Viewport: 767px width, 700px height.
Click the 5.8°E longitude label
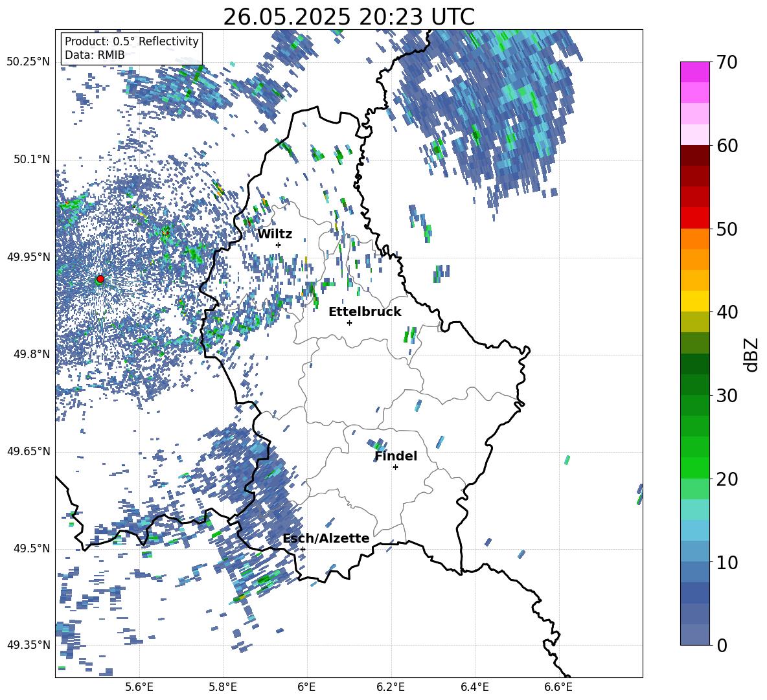[223, 687]
